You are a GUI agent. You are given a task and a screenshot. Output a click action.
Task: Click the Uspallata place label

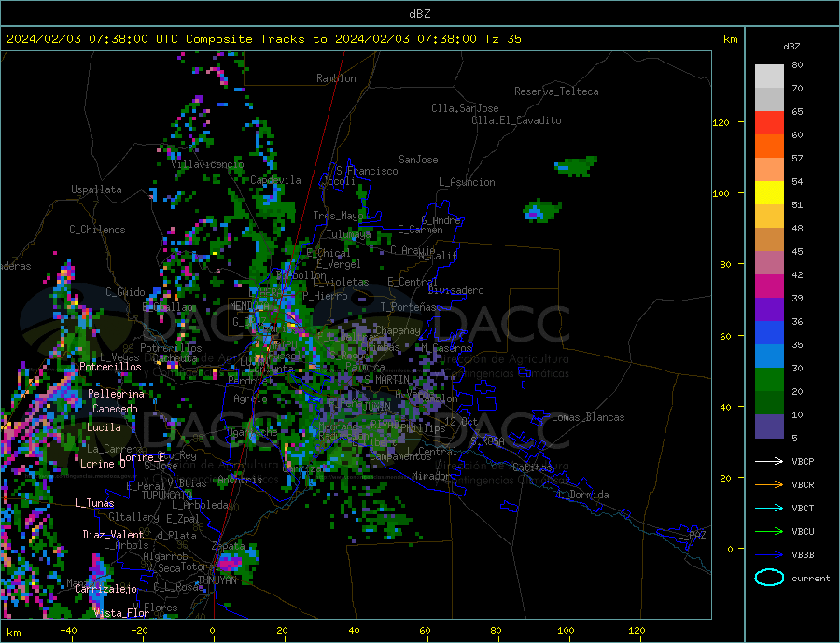point(96,189)
